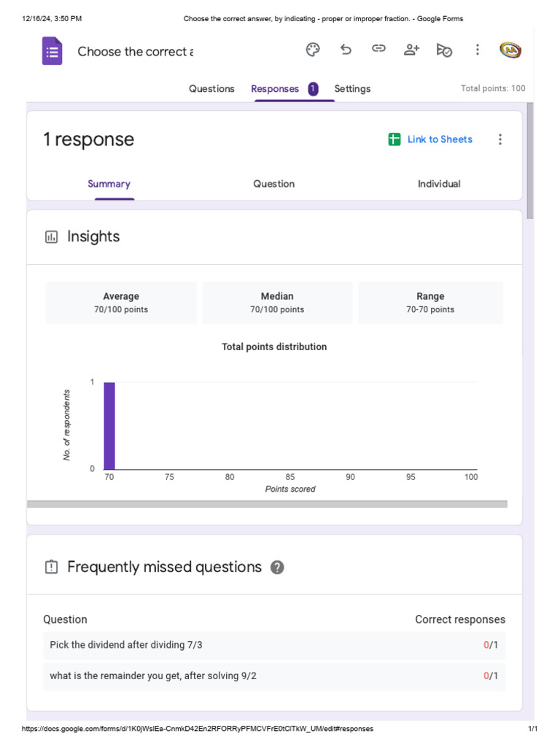The height and width of the screenshot is (747, 560).
Task: Copy the responder link icon
Action: pyautogui.click(x=378, y=49)
